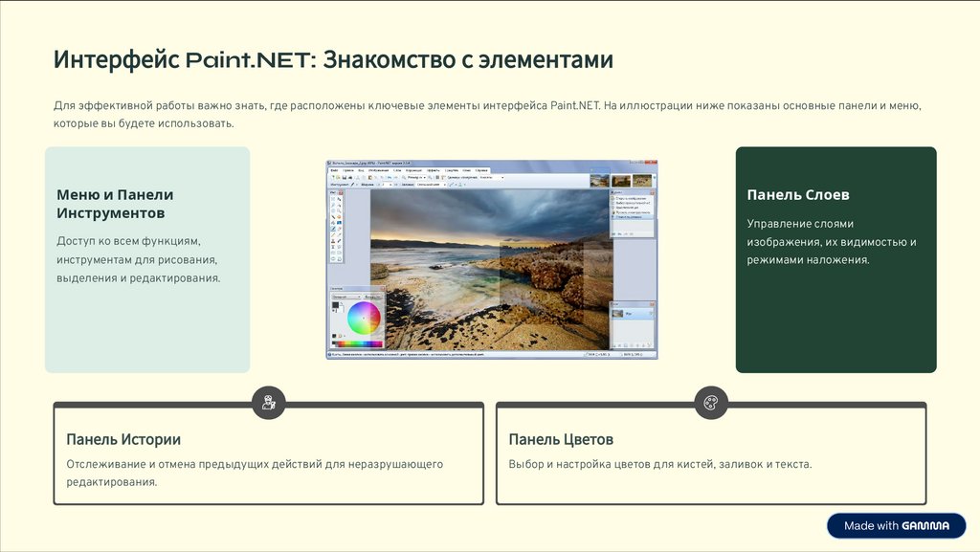
Task: Select the Rectangle Select tool in Paint.NET tools
Action: (x=333, y=199)
